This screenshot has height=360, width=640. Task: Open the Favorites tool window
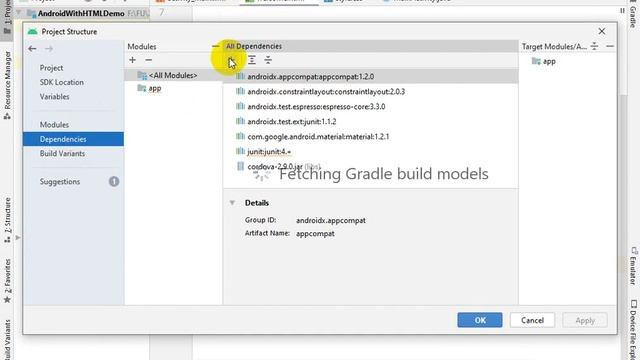[x=7, y=281]
